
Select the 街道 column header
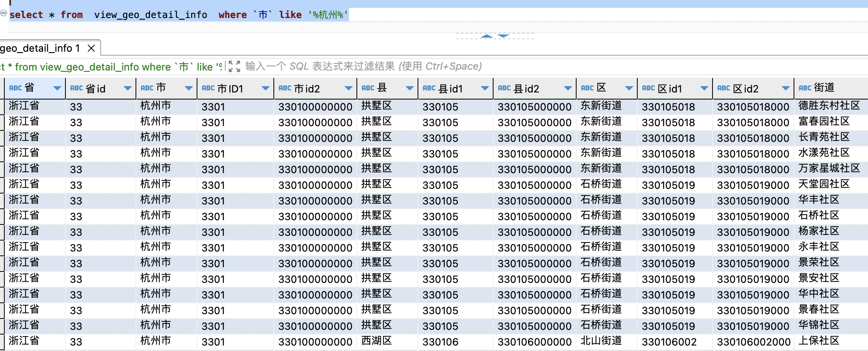coord(831,88)
